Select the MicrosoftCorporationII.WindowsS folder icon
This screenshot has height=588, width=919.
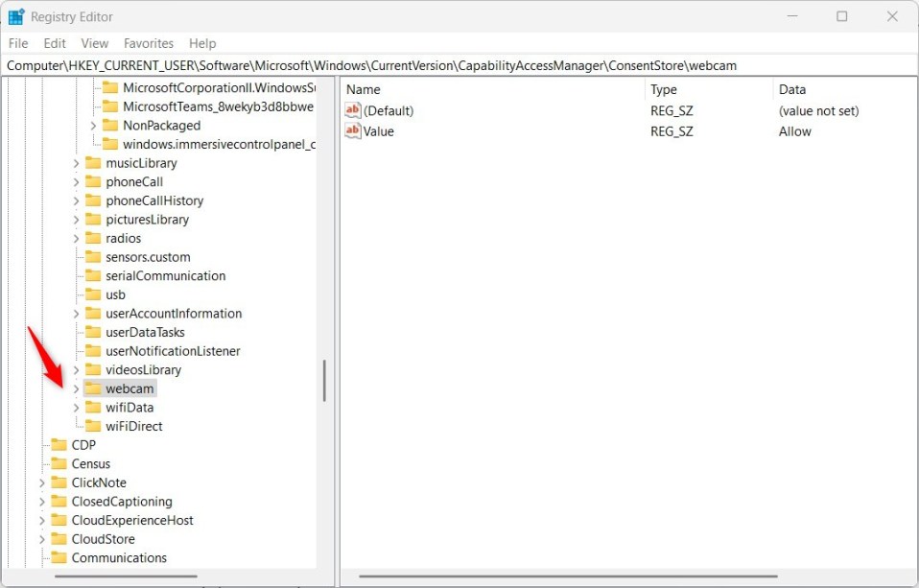[x=109, y=88]
